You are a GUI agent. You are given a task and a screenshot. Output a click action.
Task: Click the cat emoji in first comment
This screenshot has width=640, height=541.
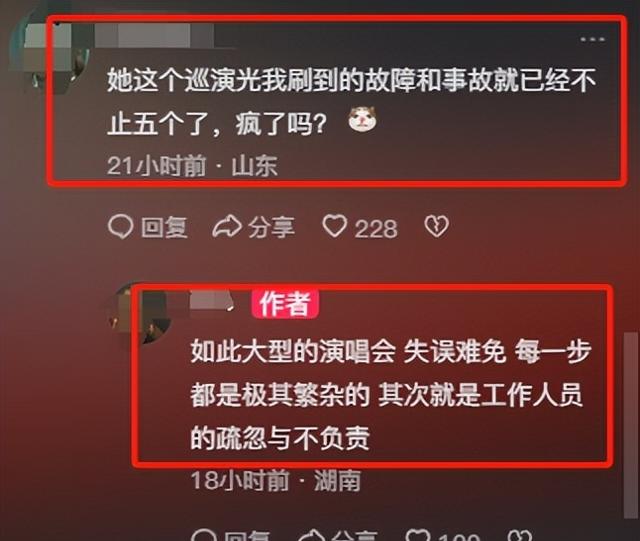click(x=362, y=119)
